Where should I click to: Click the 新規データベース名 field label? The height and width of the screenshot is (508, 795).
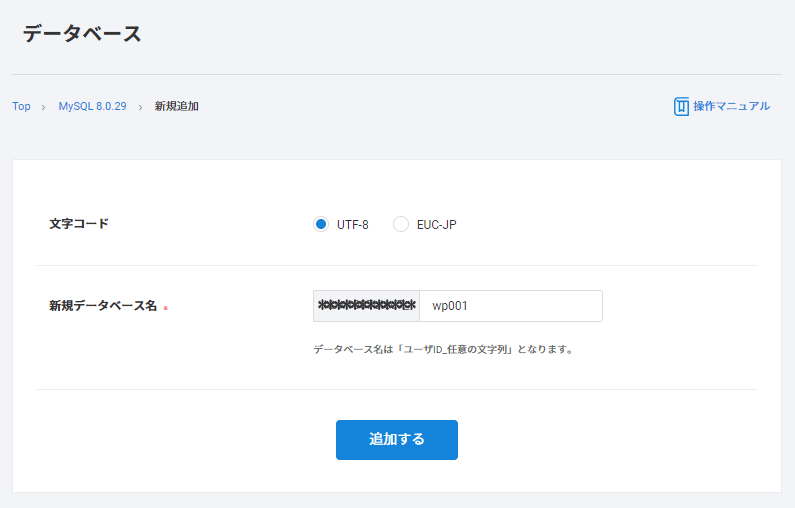tap(103, 306)
